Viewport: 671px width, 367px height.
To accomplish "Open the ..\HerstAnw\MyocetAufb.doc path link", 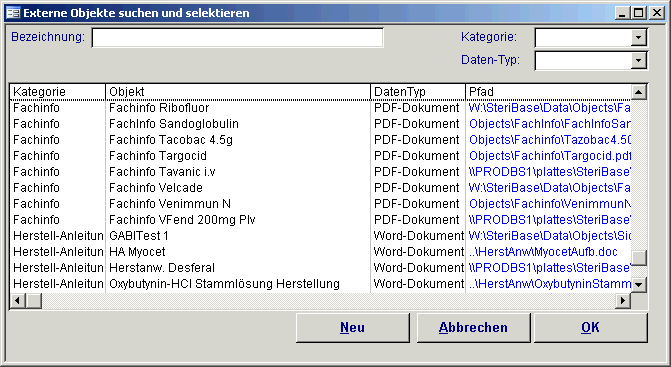I will click(543, 252).
